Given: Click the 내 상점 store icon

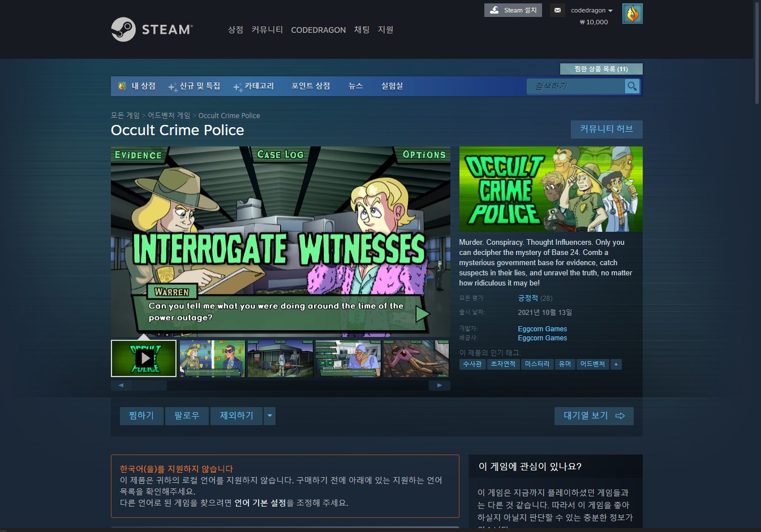Looking at the screenshot, I should tap(122, 86).
